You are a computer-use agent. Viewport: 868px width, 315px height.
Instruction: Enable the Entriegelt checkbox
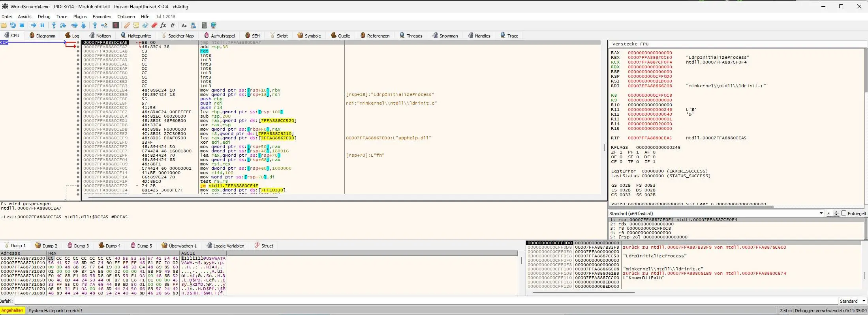tap(844, 213)
